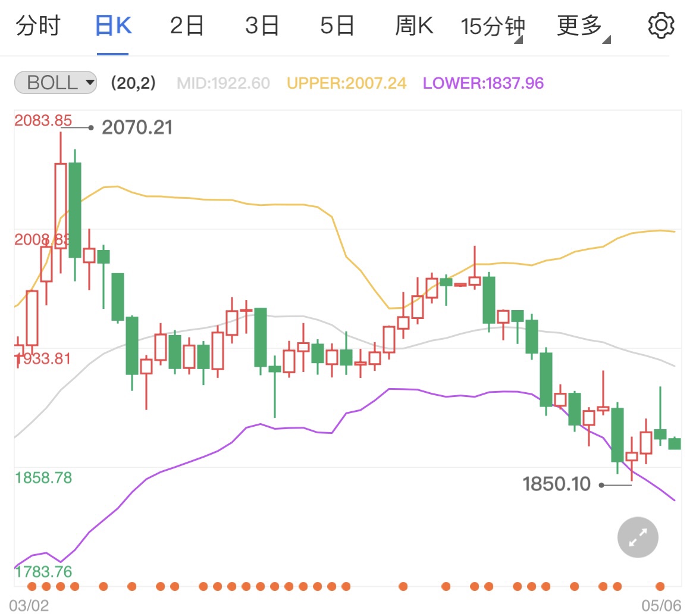Switch to the 5日 tab
This screenshot has height=616, width=696.
[x=337, y=26]
